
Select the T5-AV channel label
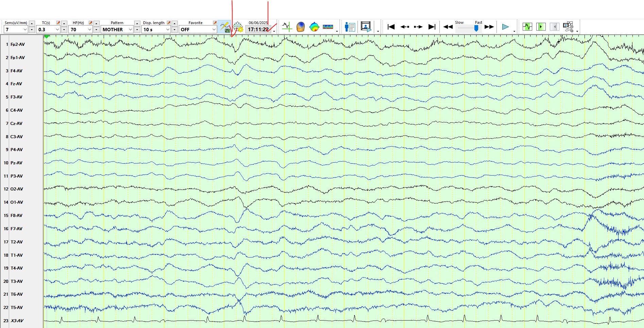(17, 308)
